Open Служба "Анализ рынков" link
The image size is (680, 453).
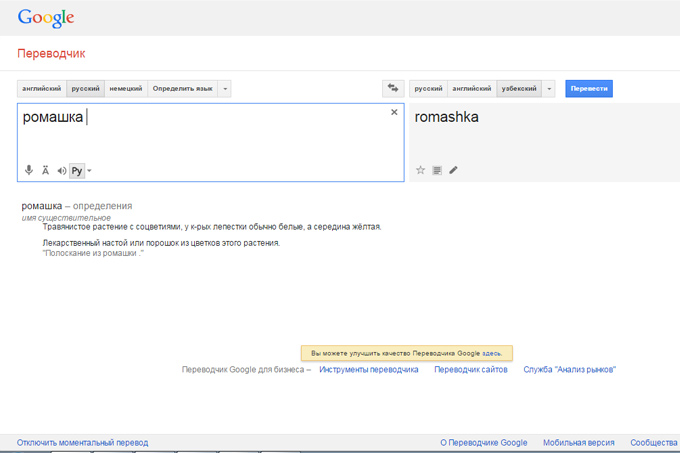tap(569, 370)
